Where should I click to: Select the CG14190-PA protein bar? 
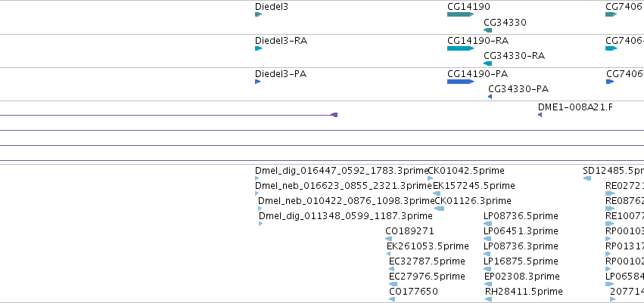(x=460, y=82)
